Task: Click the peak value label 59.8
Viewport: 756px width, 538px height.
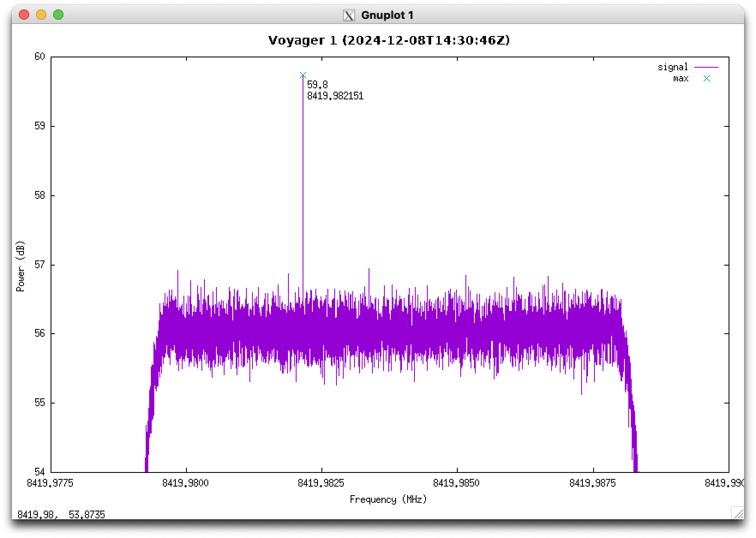Action: tap(317, 85)
